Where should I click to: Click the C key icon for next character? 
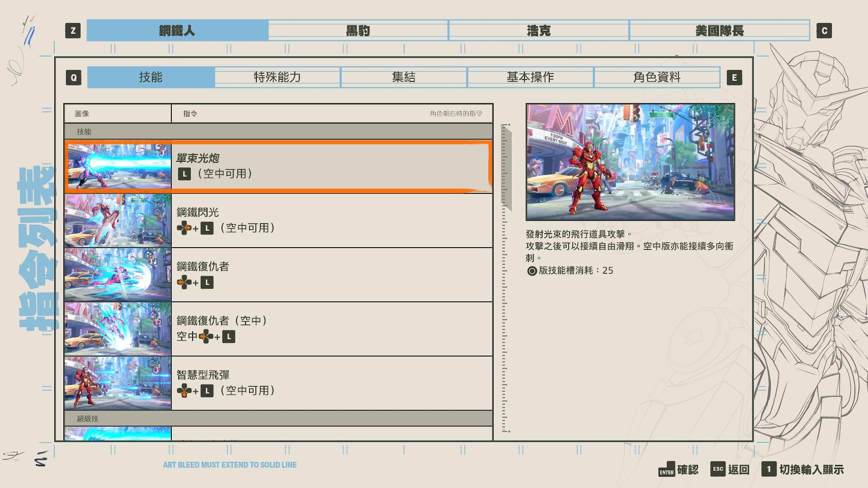824,31
